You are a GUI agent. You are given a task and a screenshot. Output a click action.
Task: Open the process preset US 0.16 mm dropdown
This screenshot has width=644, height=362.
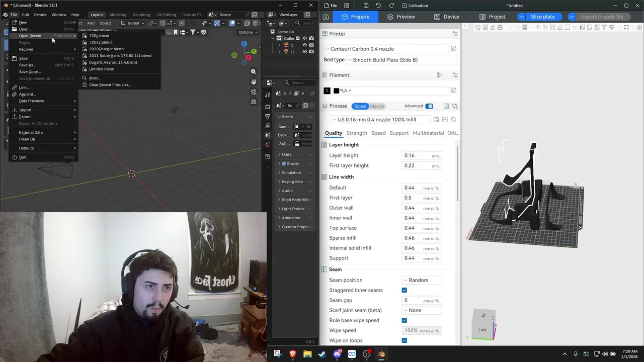click(380, 120)
